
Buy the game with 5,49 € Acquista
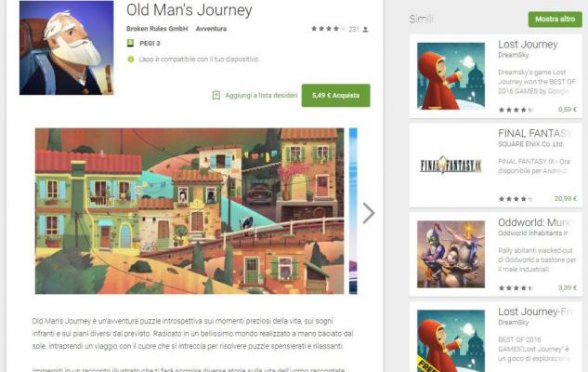(x=335, y=96)
